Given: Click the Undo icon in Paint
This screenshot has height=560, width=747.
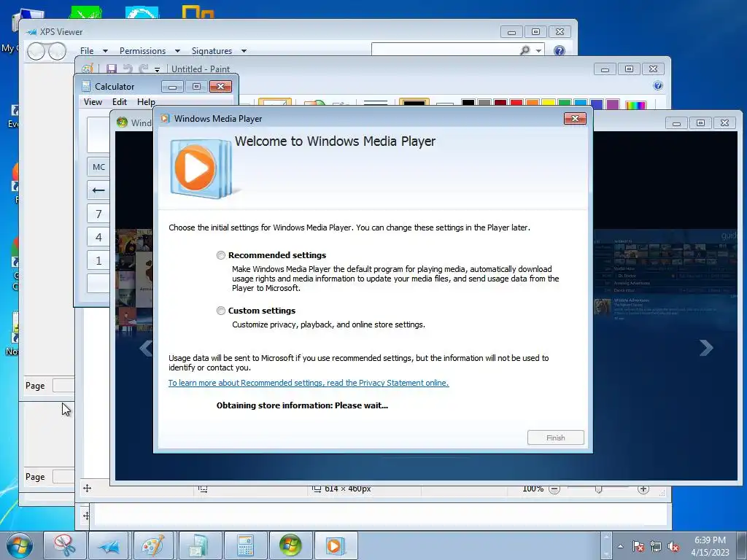Looking at the screenshot, I should [128, 69].
